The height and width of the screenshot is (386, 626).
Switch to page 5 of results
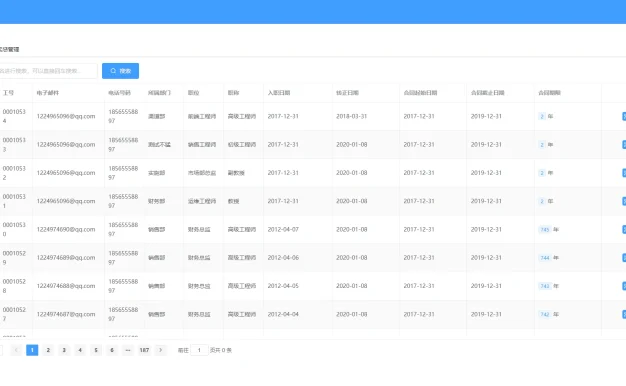(x=96, y=350)
